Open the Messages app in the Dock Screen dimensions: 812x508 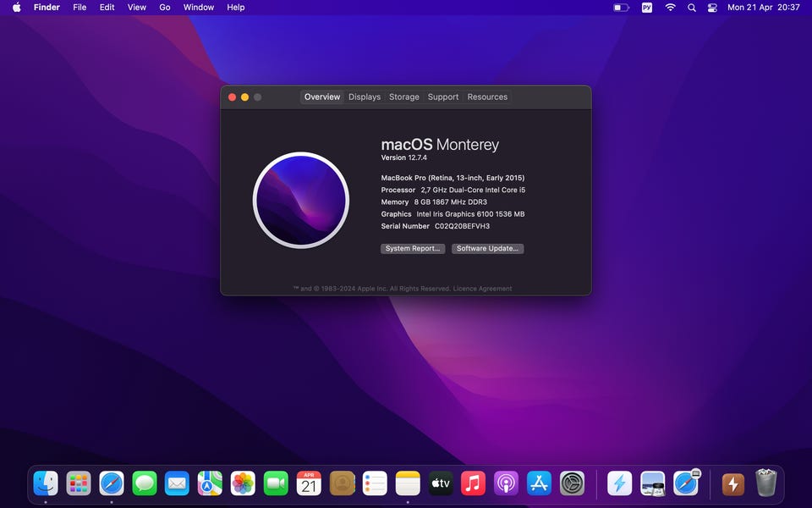tap(145, 483)
